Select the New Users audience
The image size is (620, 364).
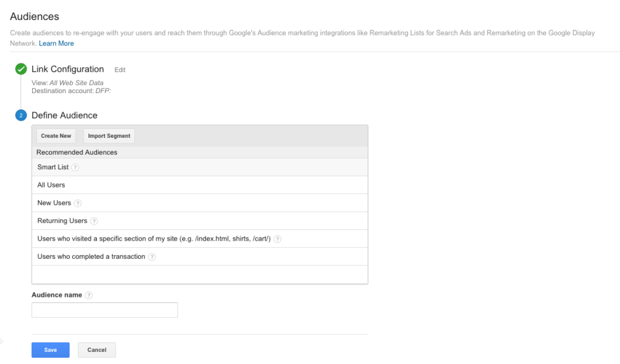[54, 203]
